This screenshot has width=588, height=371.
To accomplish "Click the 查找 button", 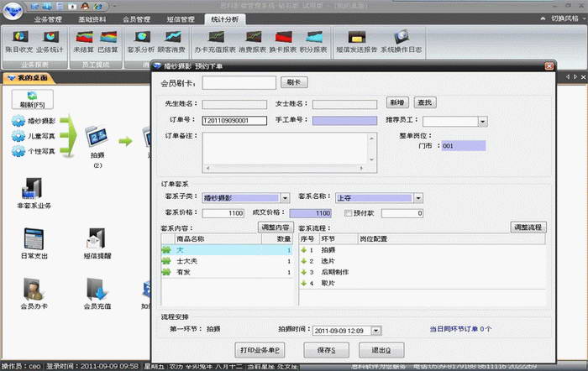I will pyautogui.click(x=424, y=102).
